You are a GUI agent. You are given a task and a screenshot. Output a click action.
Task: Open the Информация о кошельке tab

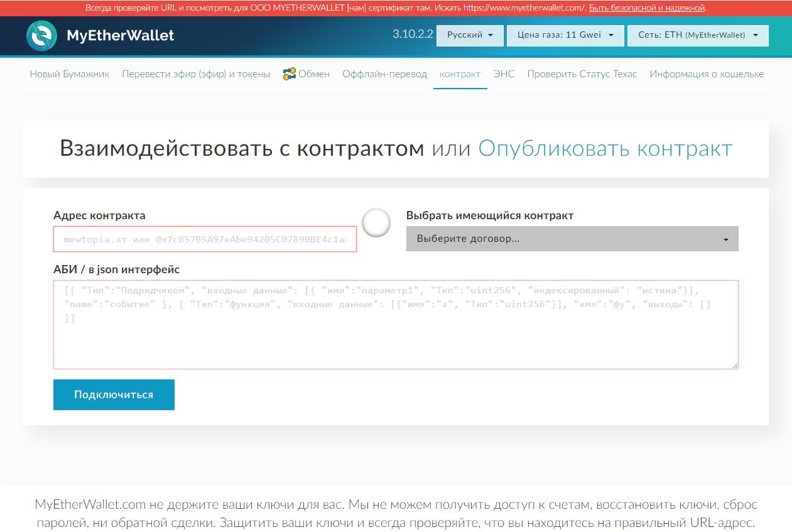click(707, 74)
